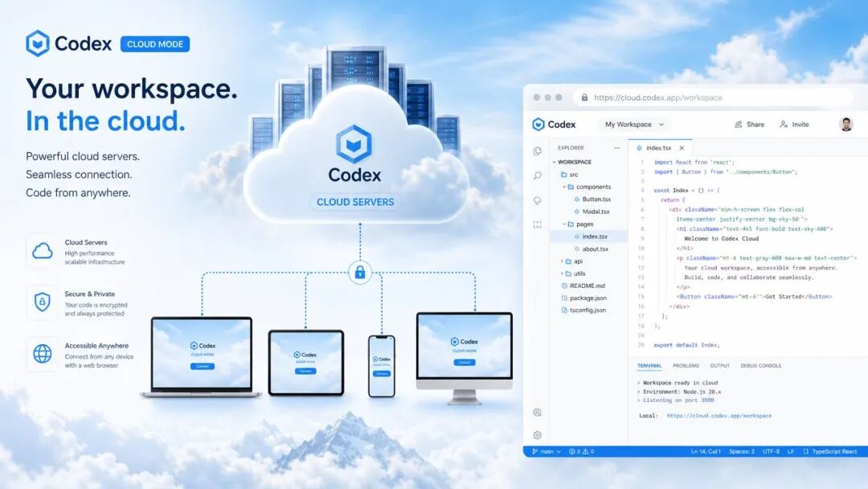Click the padlock icon in address bar
Viewport: 868px width, 489px height.
(584, 97)
